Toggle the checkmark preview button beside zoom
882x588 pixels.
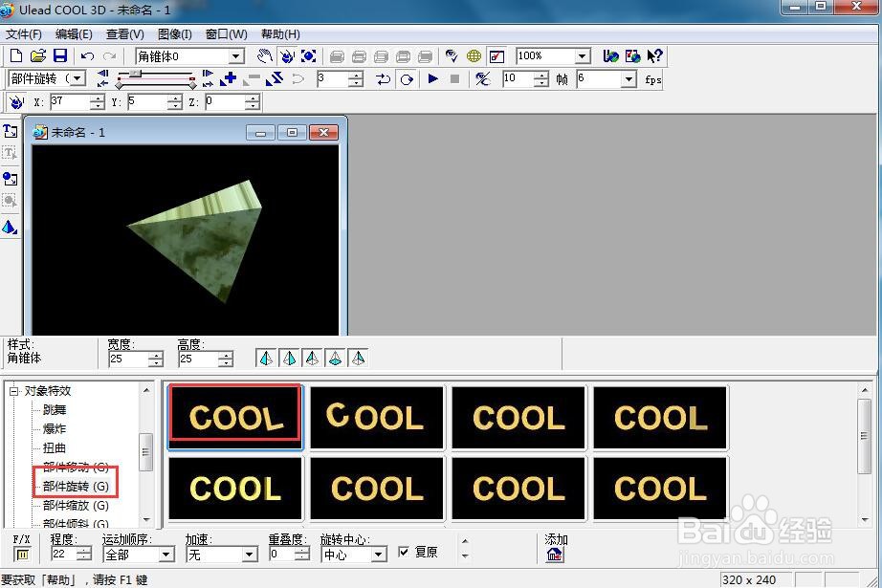496,55
